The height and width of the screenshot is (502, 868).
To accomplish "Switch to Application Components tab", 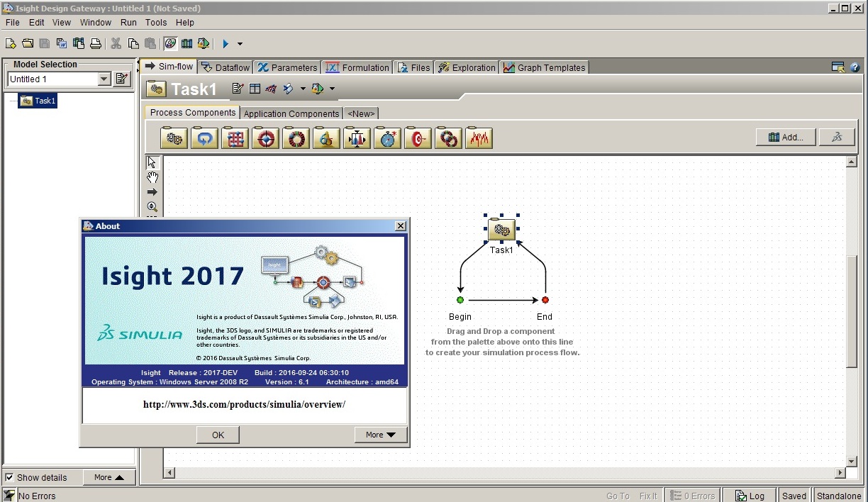I will click(x=291, y=113).
